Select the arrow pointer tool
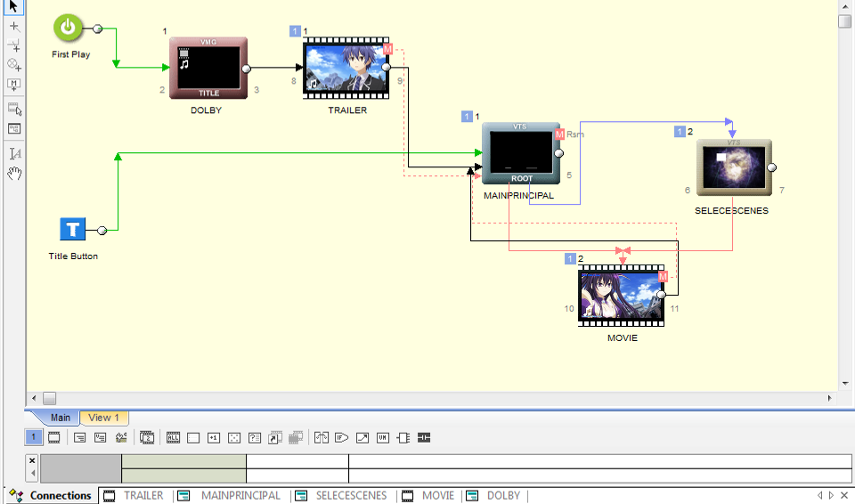Screen dimensions: 855x504 click(x=13, y=6)
